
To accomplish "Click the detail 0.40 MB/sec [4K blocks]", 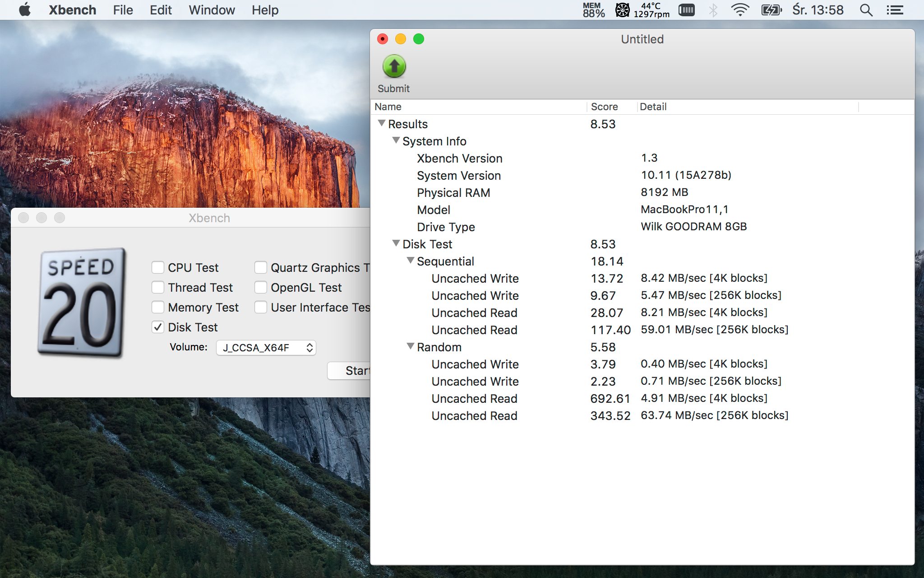I will point(704,364).
